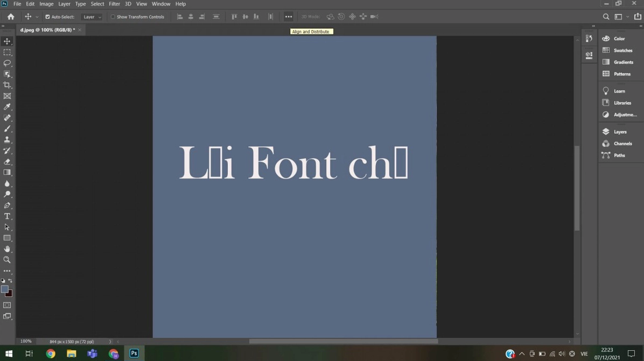Switch to d.jpeg document tab
Image resolution: width=644 pixels, height=361 pixels.
pyautogui.click(x=47, y=30)
